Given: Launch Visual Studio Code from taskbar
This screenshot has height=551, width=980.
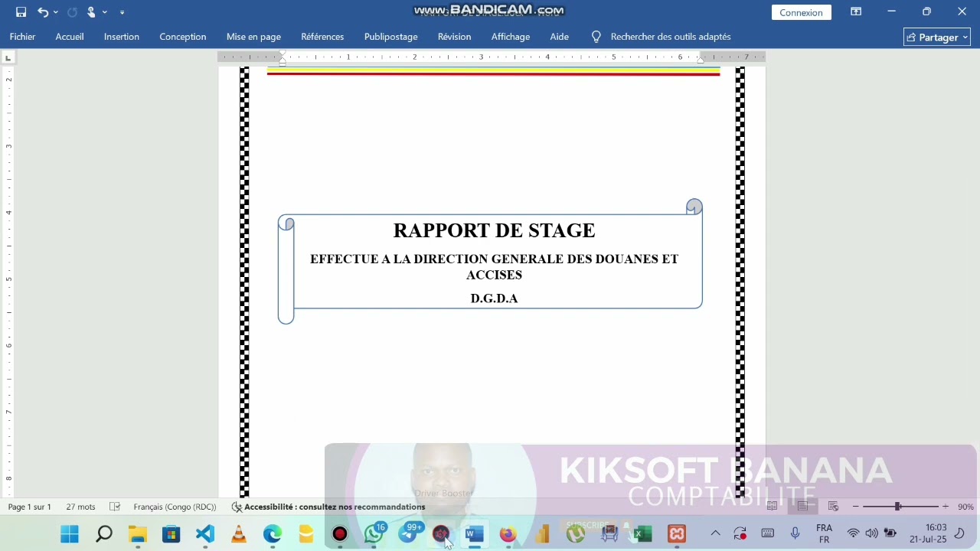Looking at the screenshot, I should (205, 533).
